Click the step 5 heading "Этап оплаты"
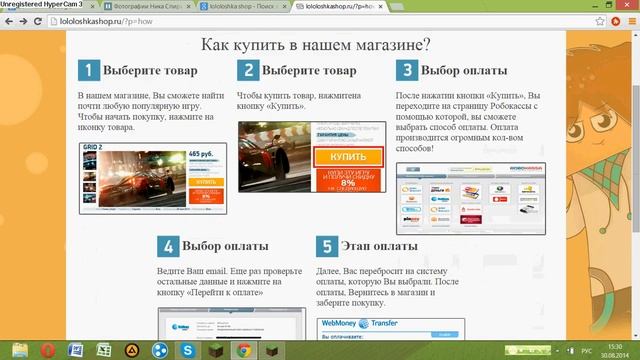 click(379, 246)
